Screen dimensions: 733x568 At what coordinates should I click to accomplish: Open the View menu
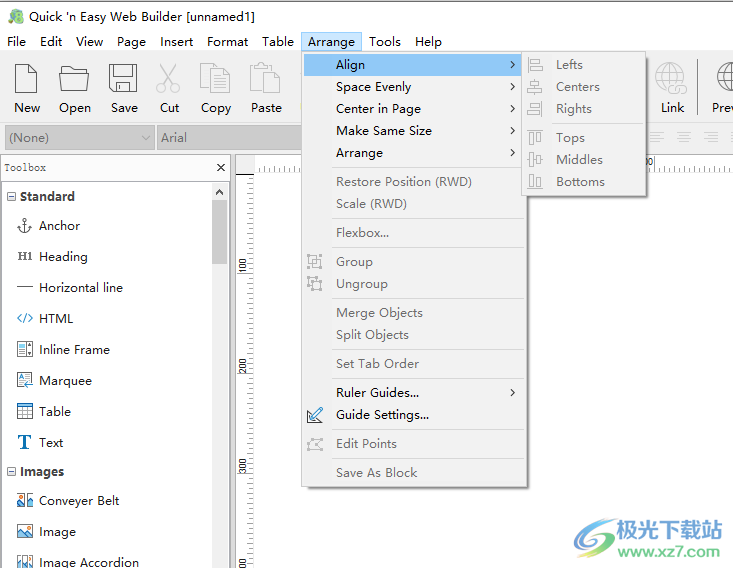pyautogui.click(x=89, y=42)
